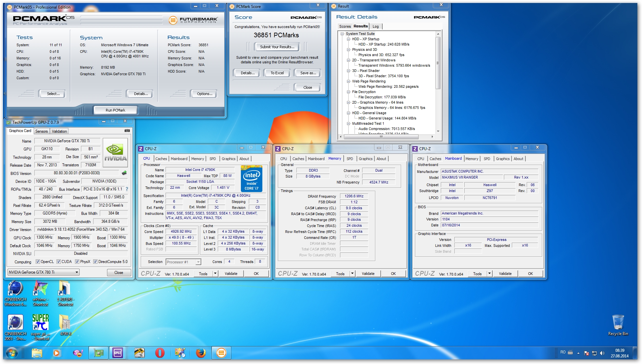Show hidden system tray icons

[578, 353]
